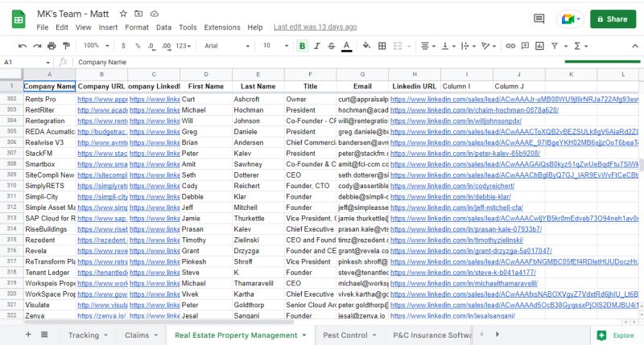The image size is (644, 345).
Task: Click the cloud document status icon
Action: tap(154, 14)
